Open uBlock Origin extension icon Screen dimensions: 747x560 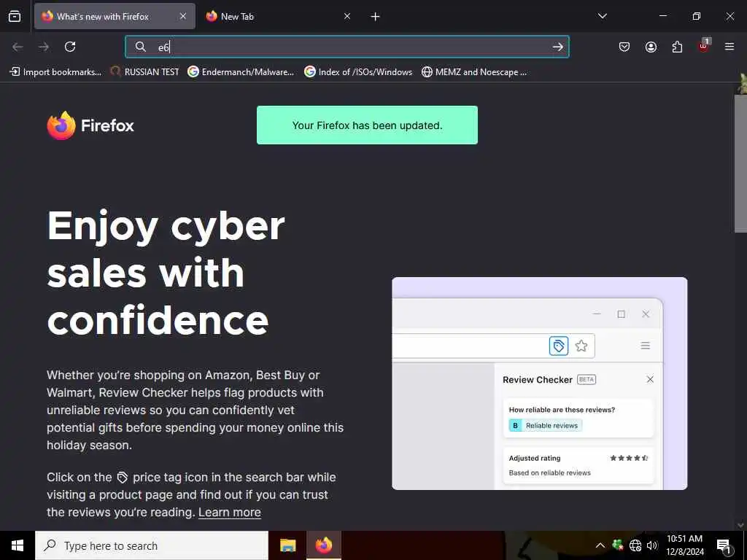click(x=704, y=46)
